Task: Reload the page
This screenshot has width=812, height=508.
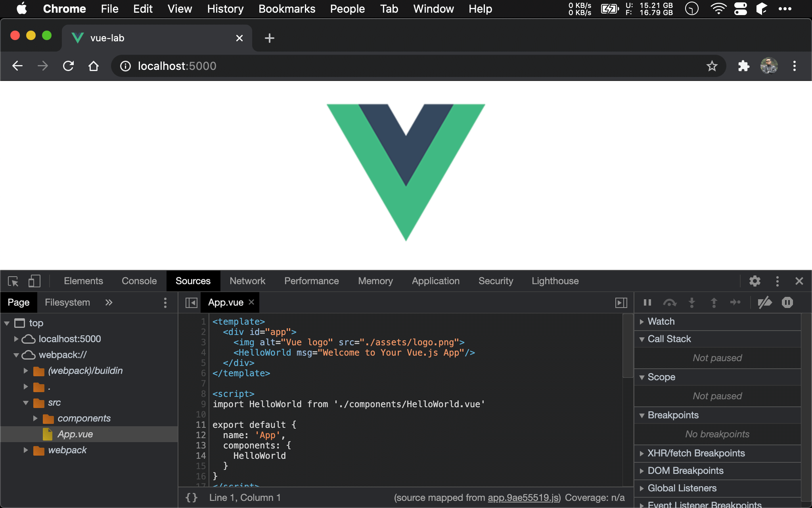Action: 69,66
